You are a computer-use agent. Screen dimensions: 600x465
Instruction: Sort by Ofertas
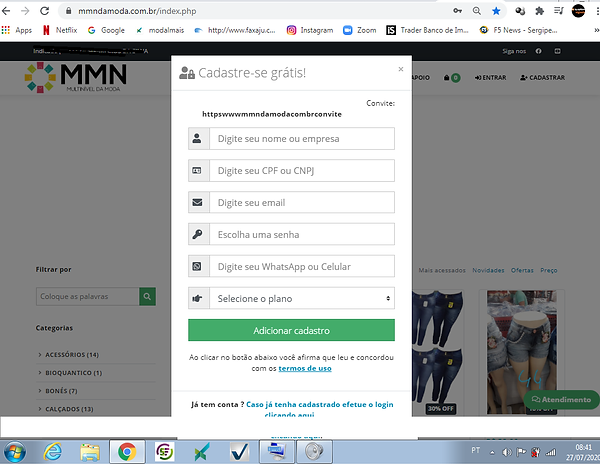(x=522, y=270)
